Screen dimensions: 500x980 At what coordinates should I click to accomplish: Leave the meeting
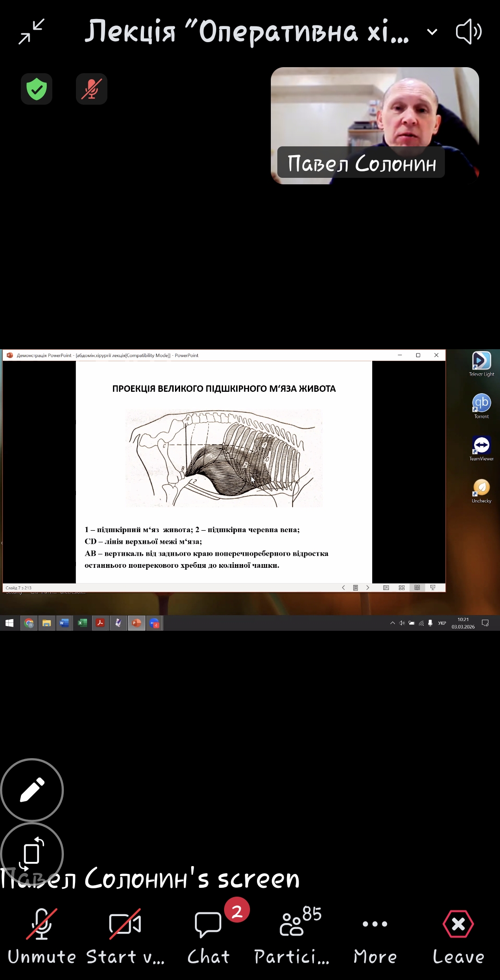[458, 935]
